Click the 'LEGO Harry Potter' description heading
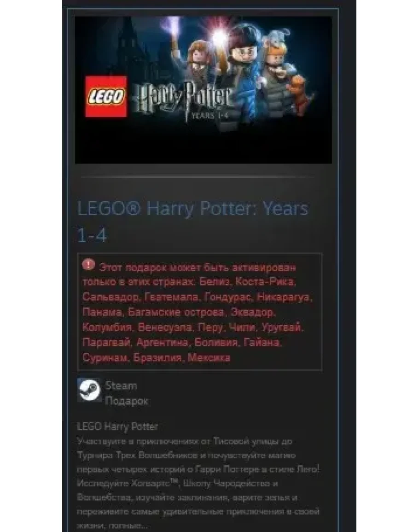The image size is (419, 532). pos(117,427)
